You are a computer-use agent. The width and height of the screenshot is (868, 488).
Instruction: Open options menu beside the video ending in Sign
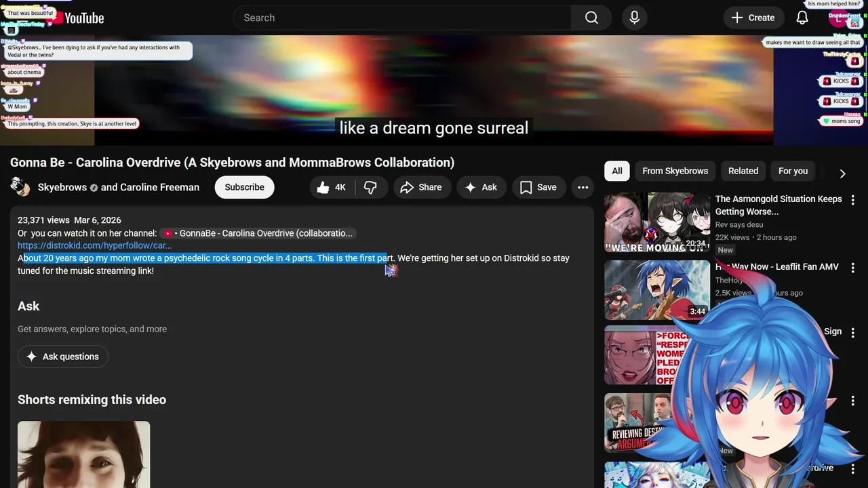[853, 333]
